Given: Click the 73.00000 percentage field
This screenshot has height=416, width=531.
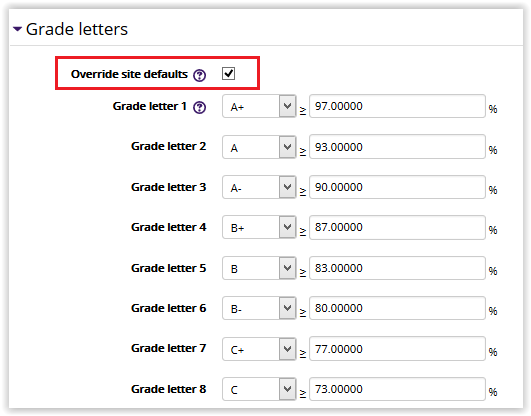Looking at the screenshot, I should (x=398, y=389).
